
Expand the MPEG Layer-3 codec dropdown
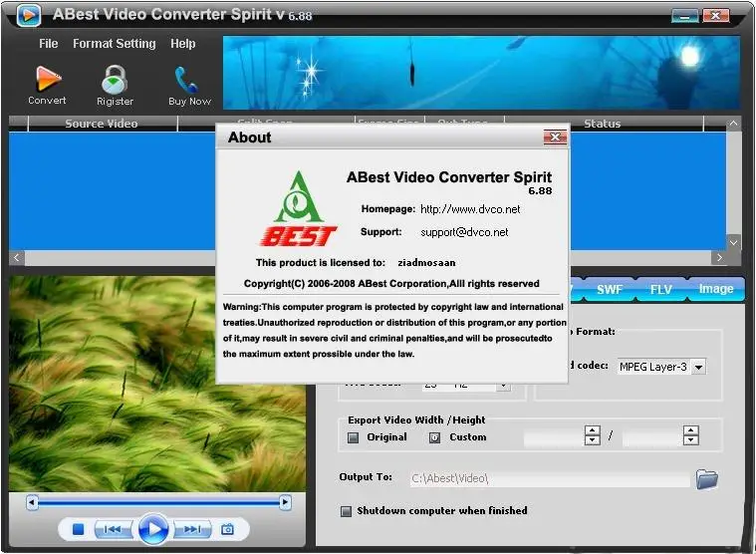point(698,367)
